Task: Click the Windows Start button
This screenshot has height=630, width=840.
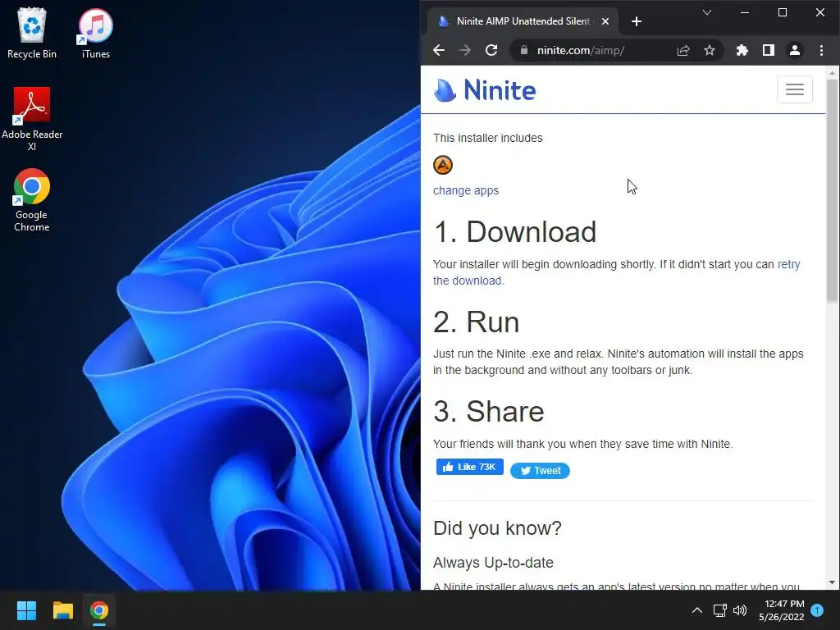Action: 26,610
